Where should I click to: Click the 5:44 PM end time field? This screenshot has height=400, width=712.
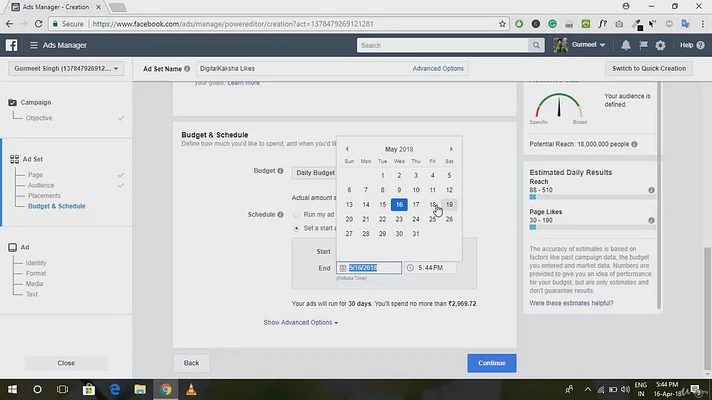click(x=430, y=268)
